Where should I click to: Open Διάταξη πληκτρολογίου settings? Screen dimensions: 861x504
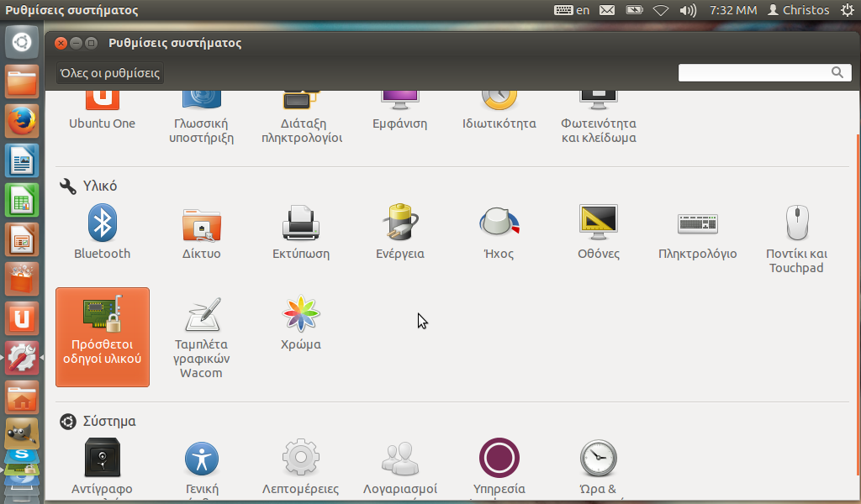pos(302,118)
